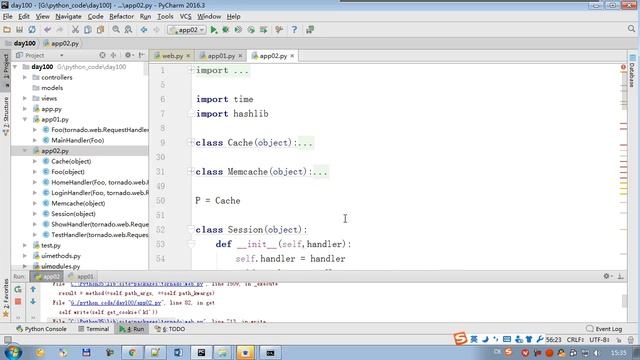
Task: Click the run console vertical scrollbar
Action: (x=624, y=301)
